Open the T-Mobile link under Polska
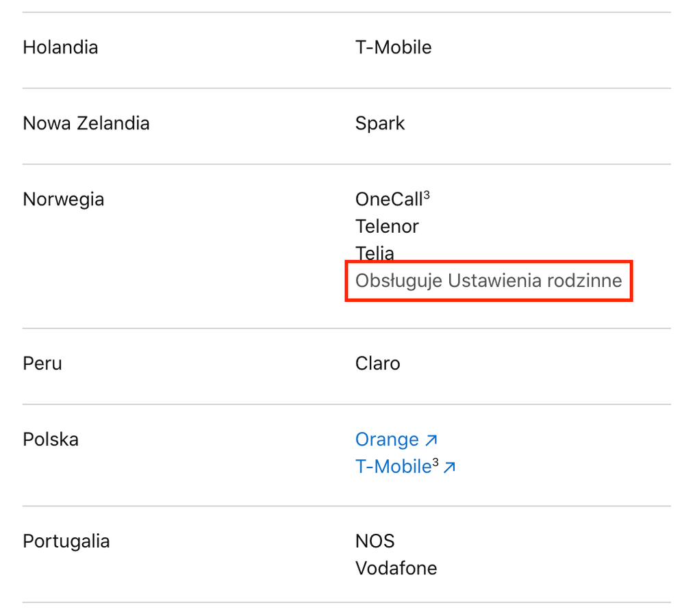684x616 pixels. tap(393, 467)
